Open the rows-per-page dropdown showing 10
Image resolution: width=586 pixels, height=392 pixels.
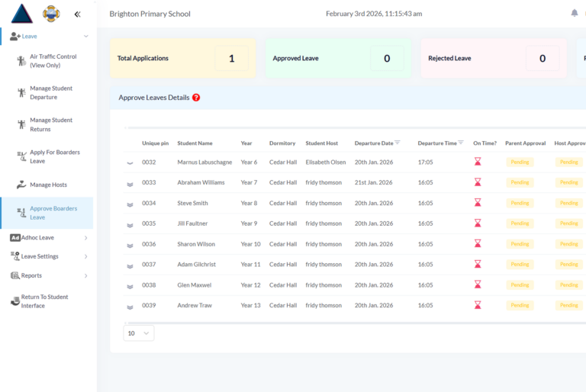coord(138,333)
